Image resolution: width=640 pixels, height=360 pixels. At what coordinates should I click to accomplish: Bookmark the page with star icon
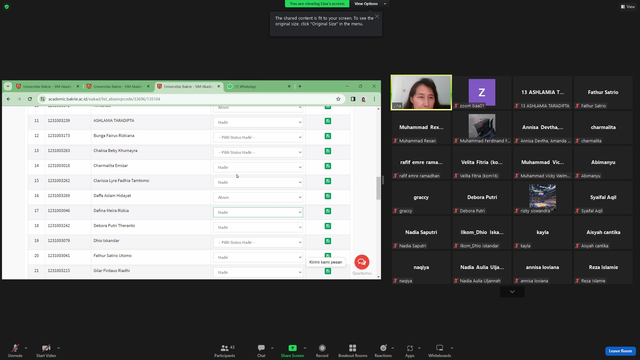click(338, 99)
